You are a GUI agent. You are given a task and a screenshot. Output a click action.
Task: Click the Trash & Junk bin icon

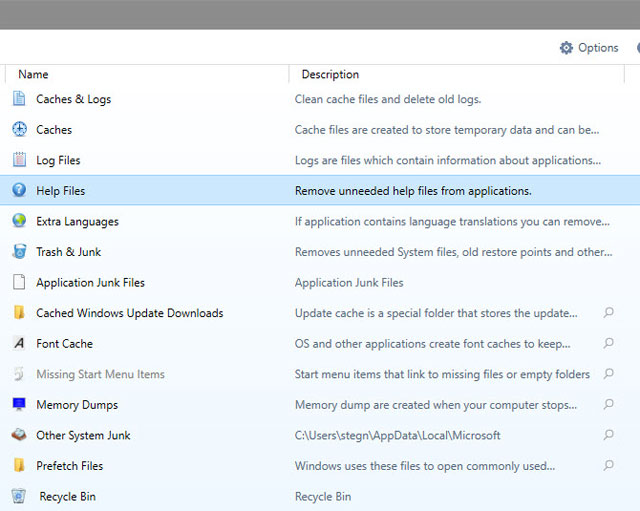[19, 252]
